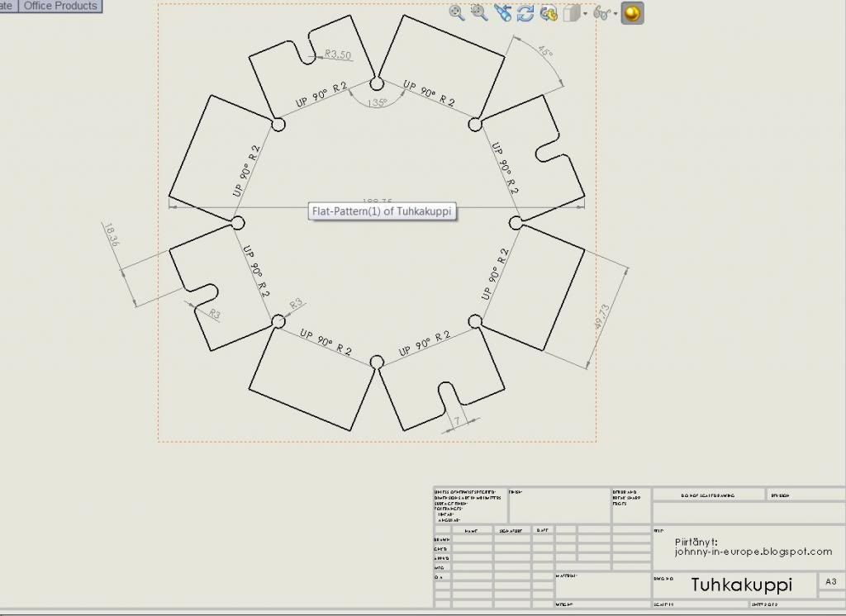The width and height of the screenshot is (846, 616).
Task: Click the Rotate View icon
Action: point(525,13)
